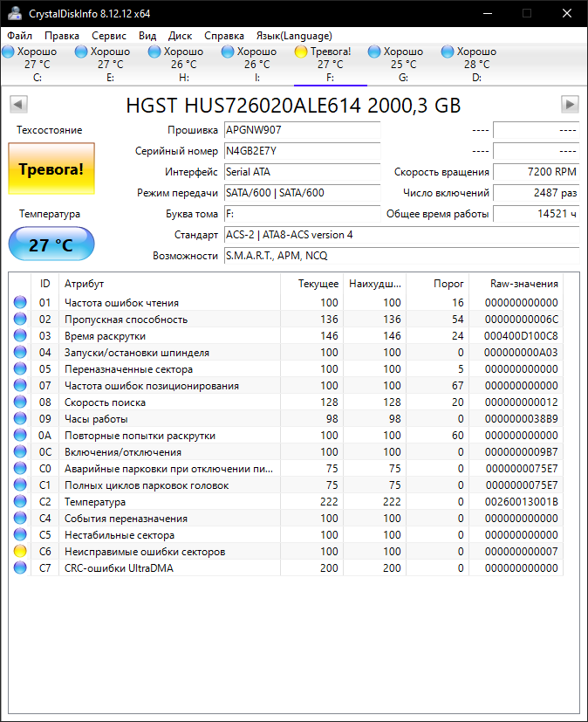The height and width of the screenshot is (722, 588).
Task: Go to next disk with right arrow
Action: coord(570,105)
